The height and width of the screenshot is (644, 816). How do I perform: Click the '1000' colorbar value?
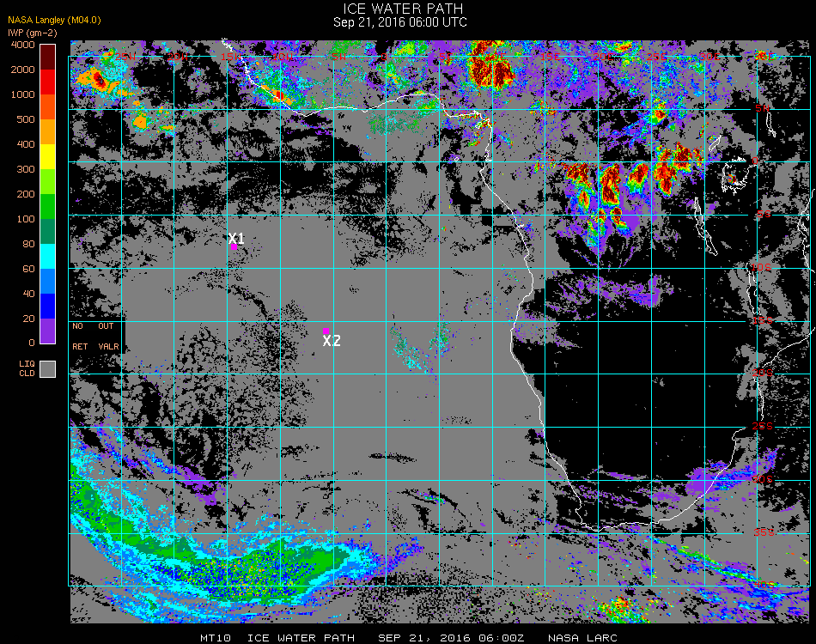coord(23,94)
